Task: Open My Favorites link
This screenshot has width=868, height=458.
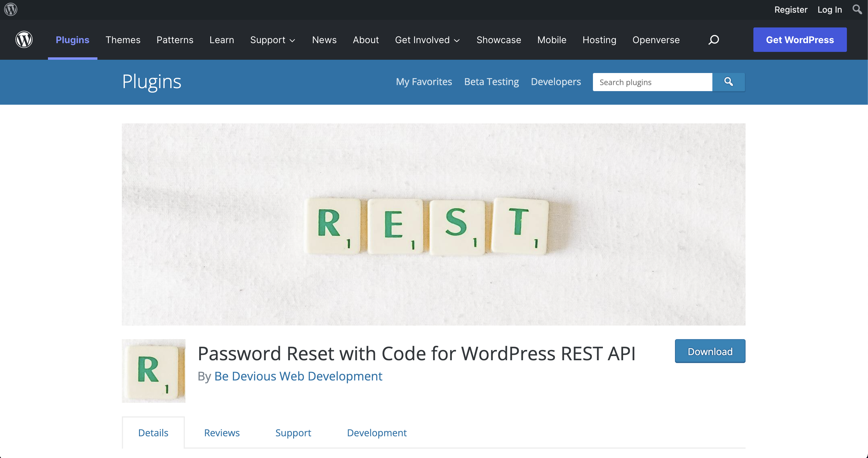Action: point(424,82)
